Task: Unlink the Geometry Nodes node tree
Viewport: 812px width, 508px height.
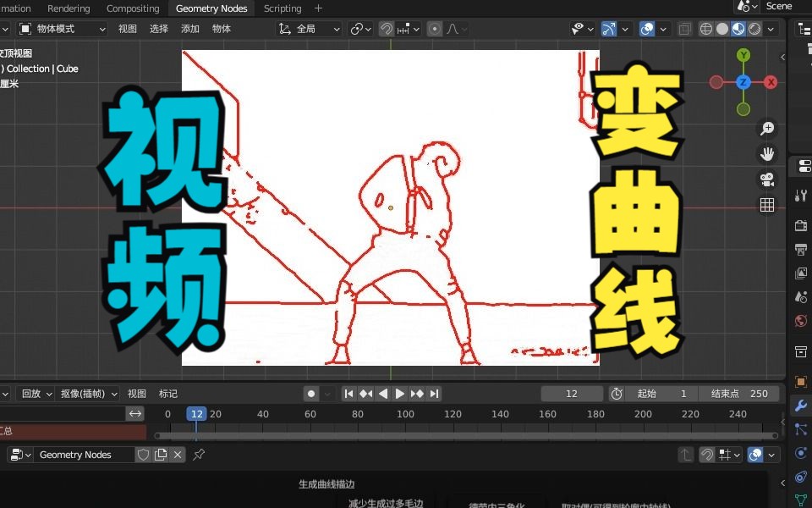Action: [x=178, y=455]
